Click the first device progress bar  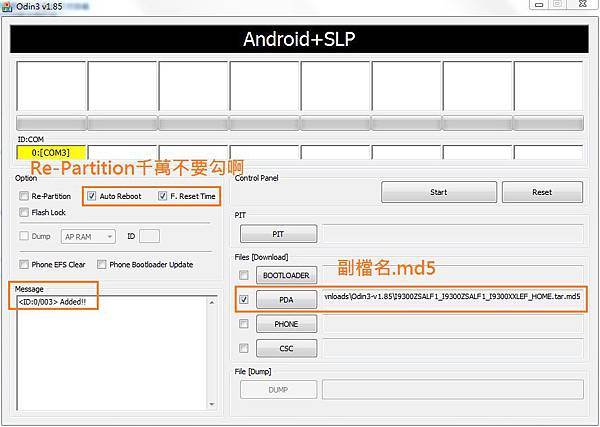point(51,123)
